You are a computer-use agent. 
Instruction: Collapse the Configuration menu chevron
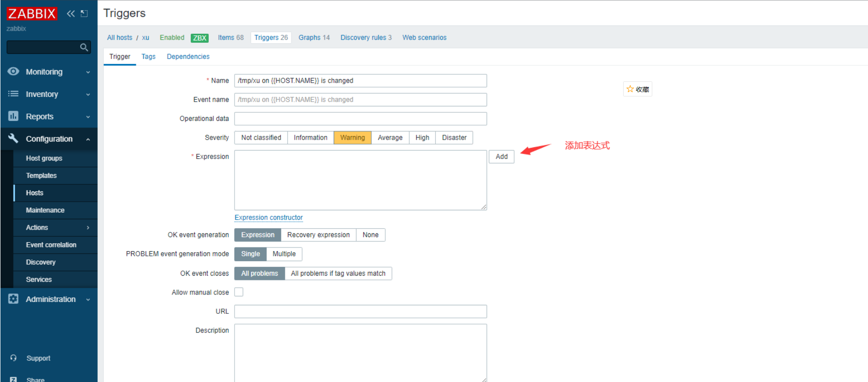click(x=88, y=139)
